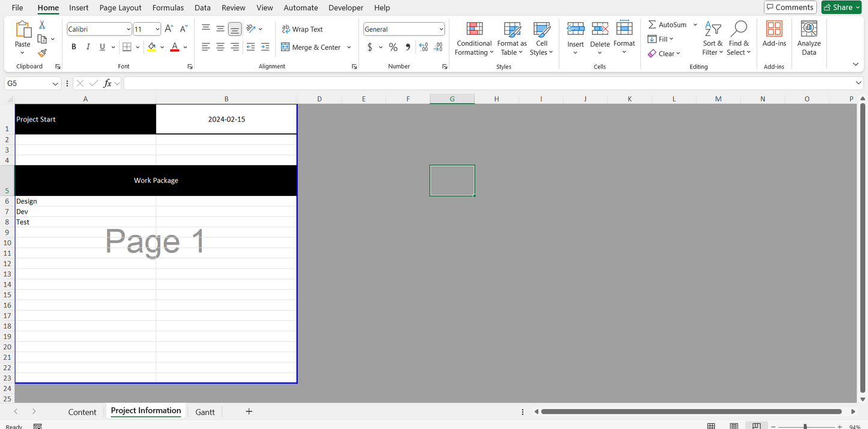This screenshot has width=868, height=429.
Task: Click the Format as Table icon
Action: pyautogui.click(x=512, y=30)
